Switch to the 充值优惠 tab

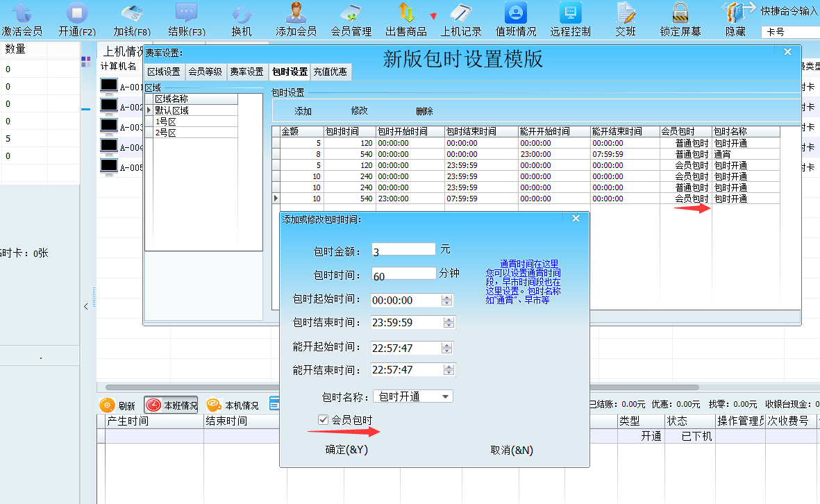point(330,72)
